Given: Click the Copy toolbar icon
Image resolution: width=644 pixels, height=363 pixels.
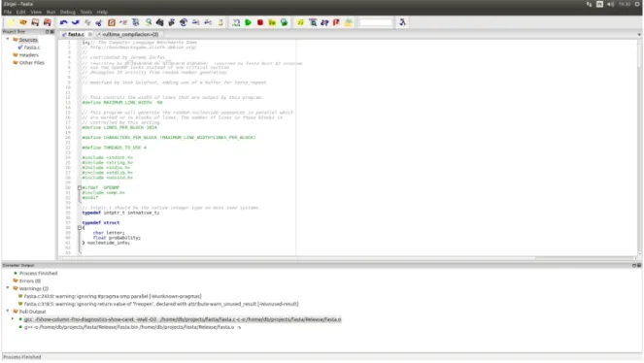Looking at the screenshot, I should tap(87, 22).
